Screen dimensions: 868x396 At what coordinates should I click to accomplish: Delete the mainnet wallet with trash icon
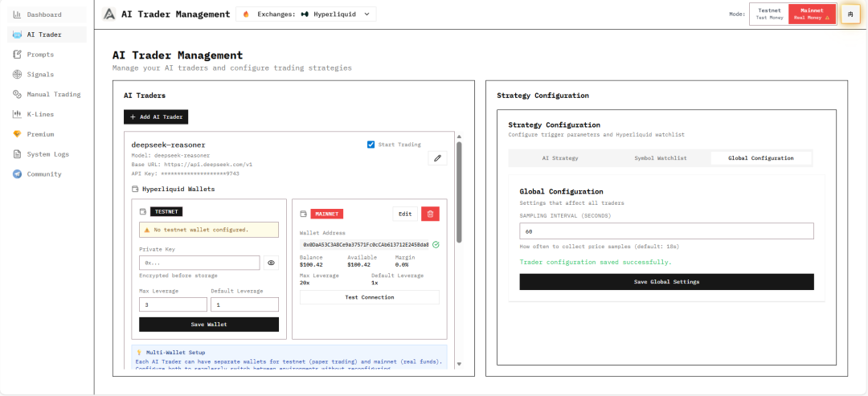pos(430,214)
